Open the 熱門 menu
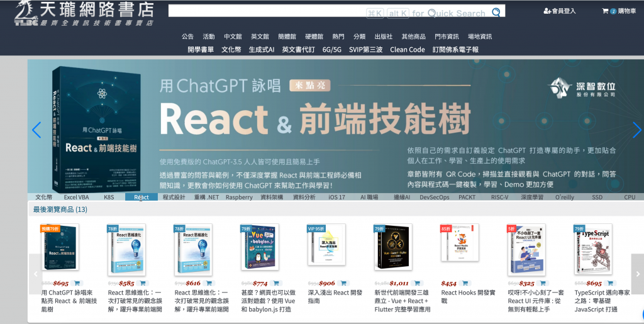Viewport: 644px width, 324px height. click(338, 36)
